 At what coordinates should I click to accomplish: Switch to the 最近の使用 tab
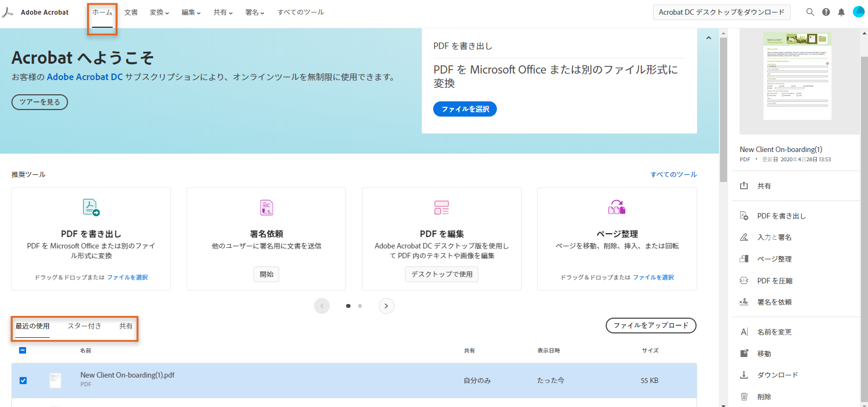[x=33, y=326]
